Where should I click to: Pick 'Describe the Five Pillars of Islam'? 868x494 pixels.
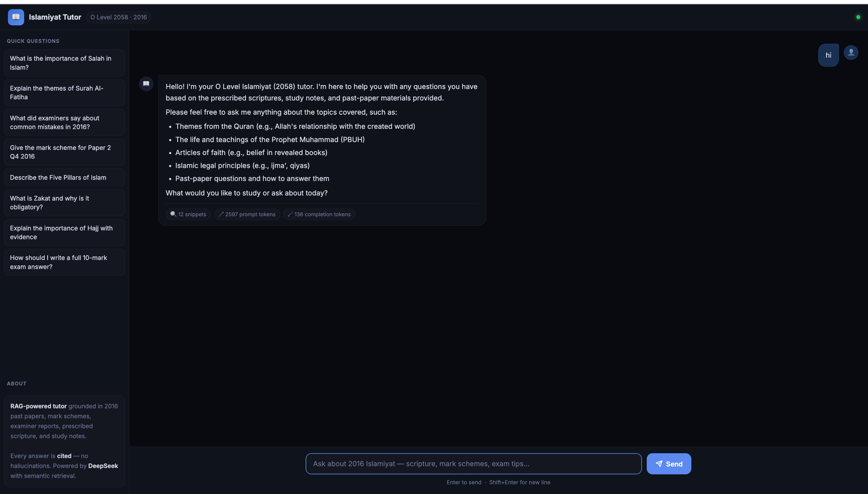coord(65,178)
